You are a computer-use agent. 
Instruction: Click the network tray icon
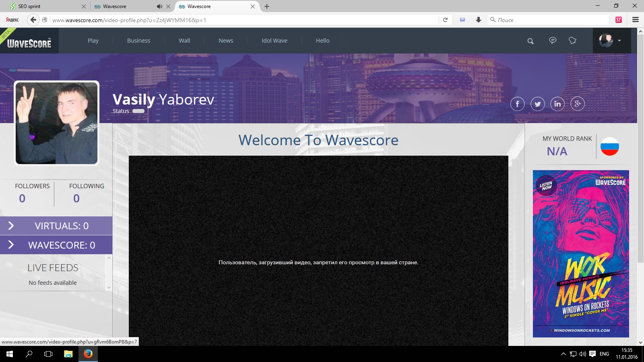click(x=573, y=354)
